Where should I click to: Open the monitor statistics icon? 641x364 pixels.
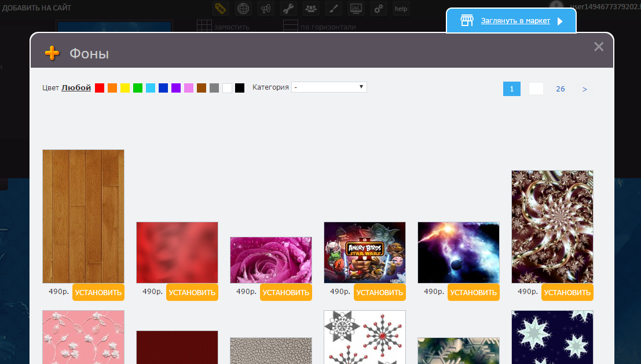356,9
